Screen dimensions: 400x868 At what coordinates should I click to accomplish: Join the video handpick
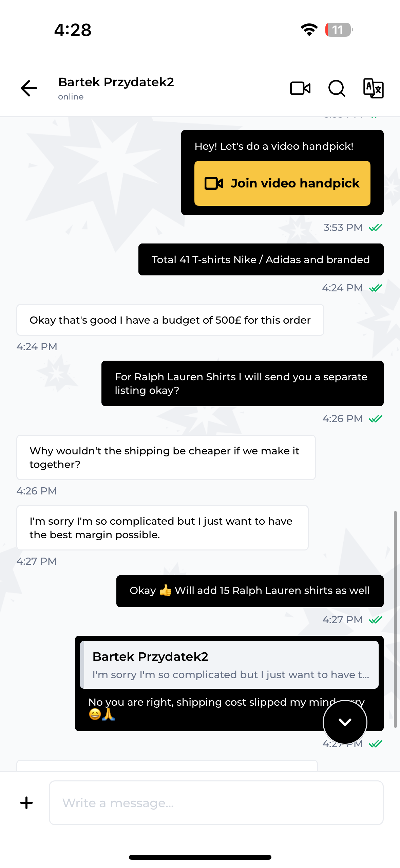pos(282,183)
